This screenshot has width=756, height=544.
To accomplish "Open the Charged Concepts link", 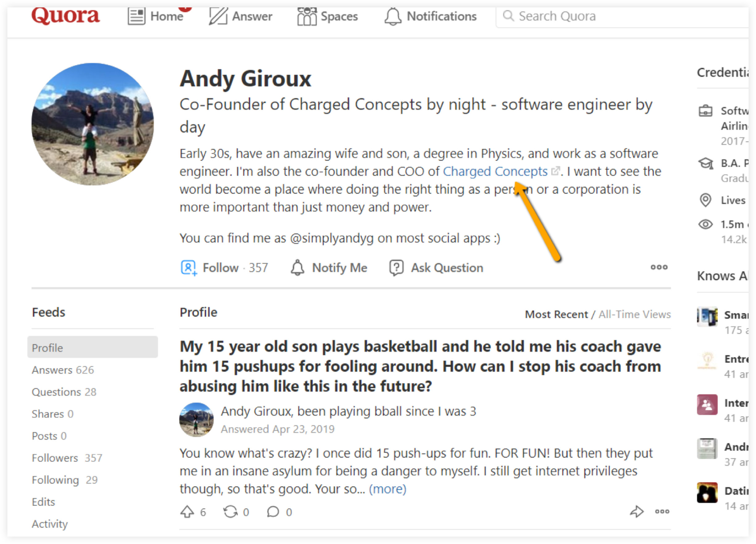I will click(495, 171).
